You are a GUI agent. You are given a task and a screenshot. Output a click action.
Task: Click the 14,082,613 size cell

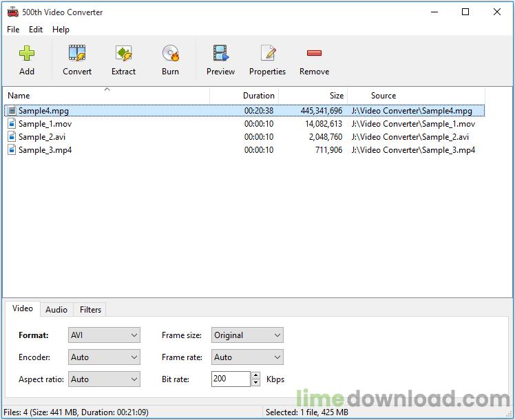[x=324, y=124]
